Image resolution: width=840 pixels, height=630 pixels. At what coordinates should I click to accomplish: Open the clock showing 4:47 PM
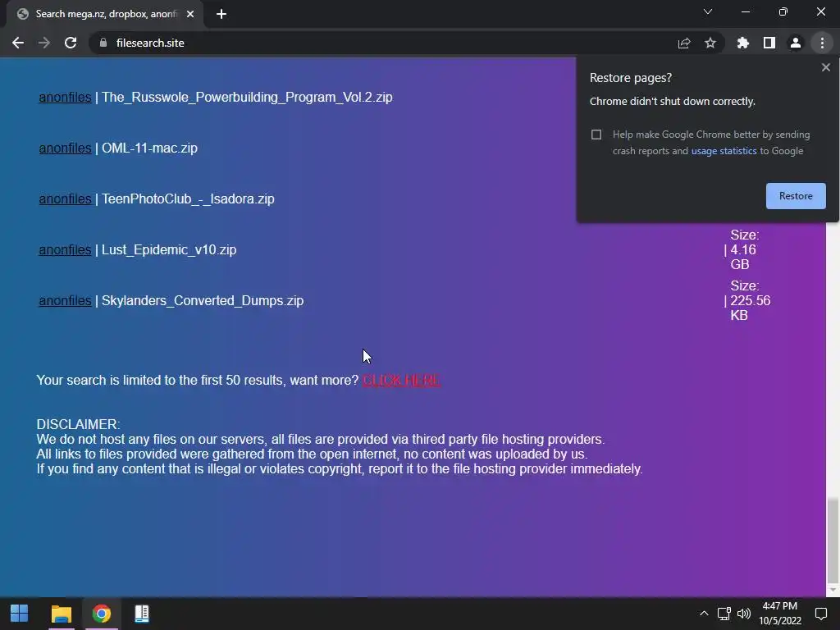click(x=780, y=614)
